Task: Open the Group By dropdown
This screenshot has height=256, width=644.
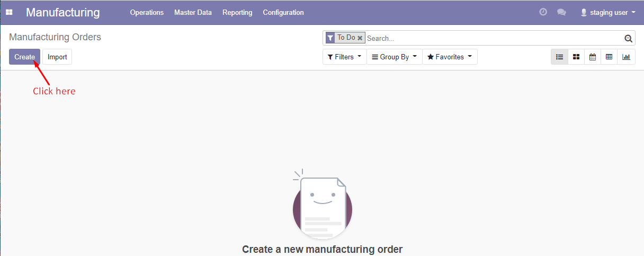Action: (394, 57)
